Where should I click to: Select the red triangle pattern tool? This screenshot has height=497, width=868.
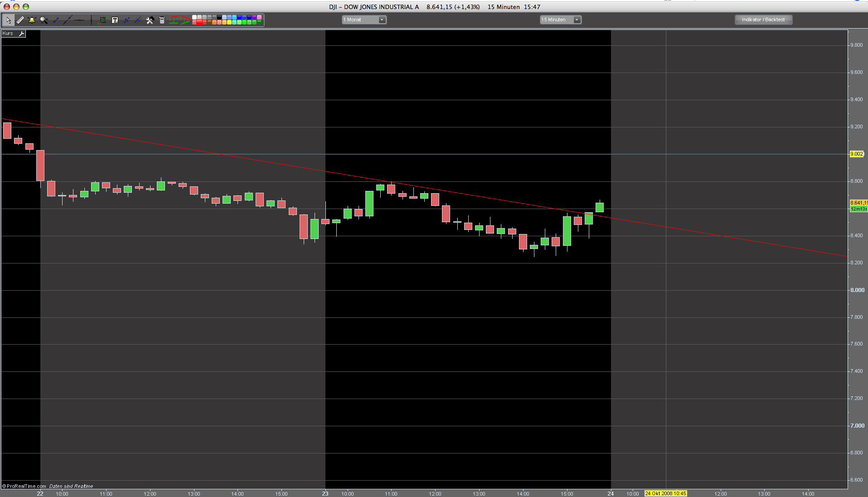pos(185,20)
